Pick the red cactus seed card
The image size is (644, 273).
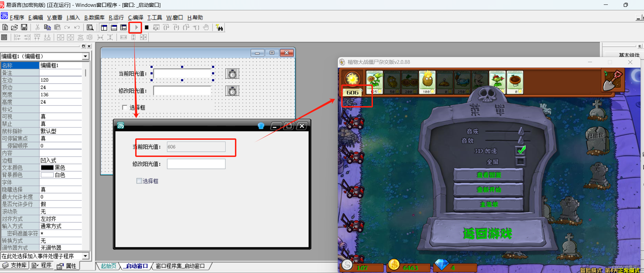[497, 82]
